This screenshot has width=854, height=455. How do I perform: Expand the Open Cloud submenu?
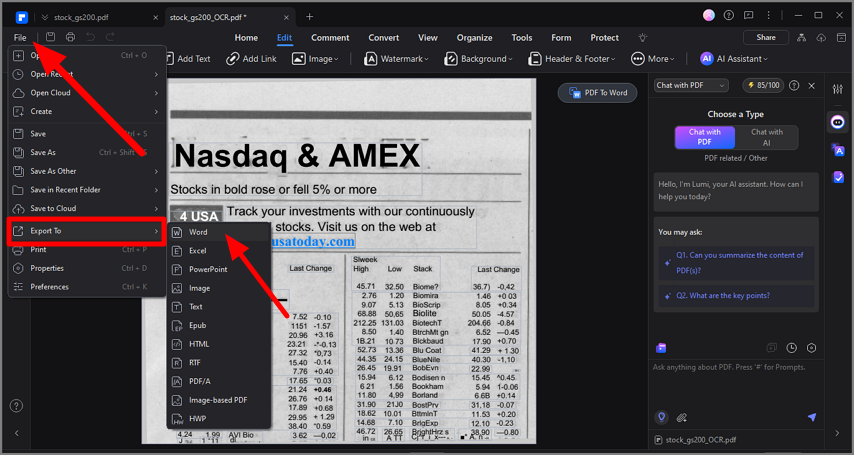pyautogui.click(x=87, y=93)
